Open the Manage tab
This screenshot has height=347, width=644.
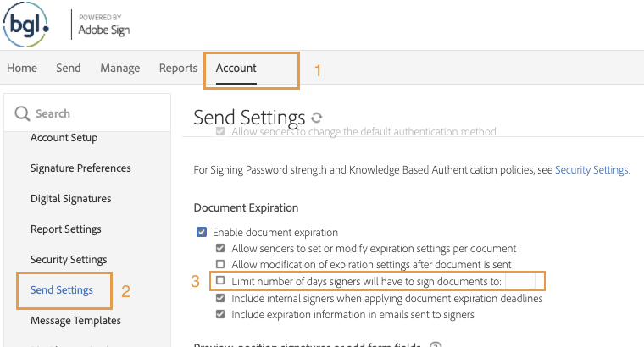(120, 69)
